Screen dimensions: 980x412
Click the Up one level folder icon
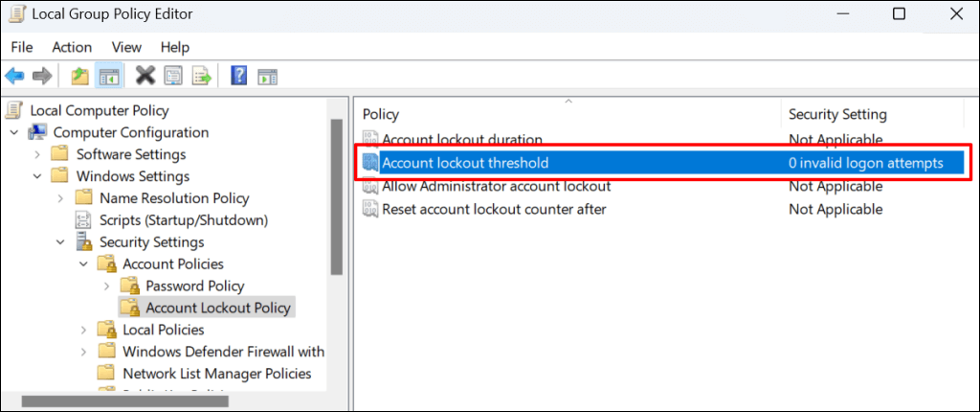coord(81,77)
